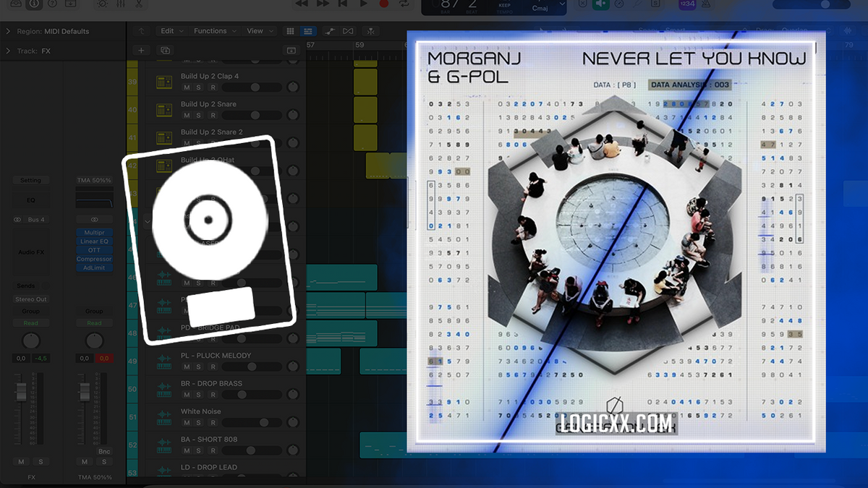868x488 pixels.
Task: Click the grid view icon beside the list icon
Action: (x=291, y=31)
